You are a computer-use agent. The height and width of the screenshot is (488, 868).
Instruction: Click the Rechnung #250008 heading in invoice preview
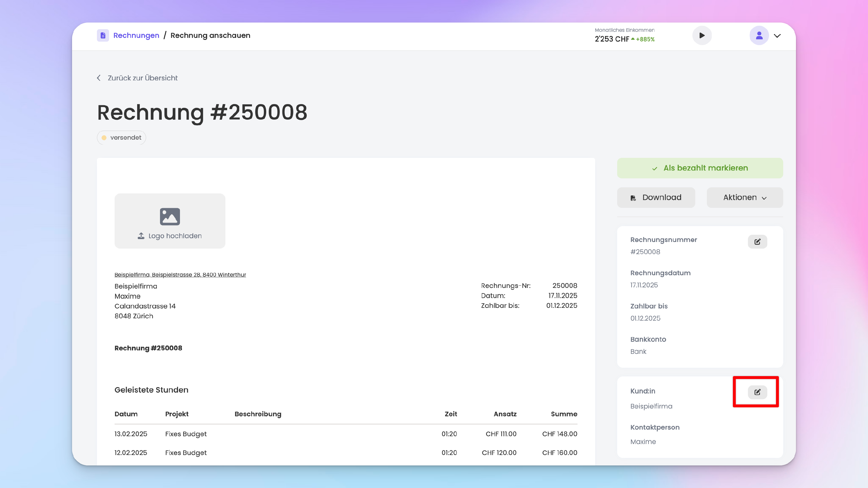tap(148, 348)
